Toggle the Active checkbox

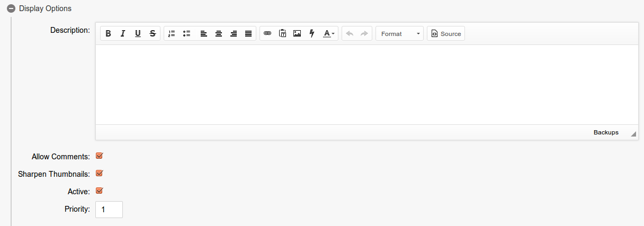(99, 191)
